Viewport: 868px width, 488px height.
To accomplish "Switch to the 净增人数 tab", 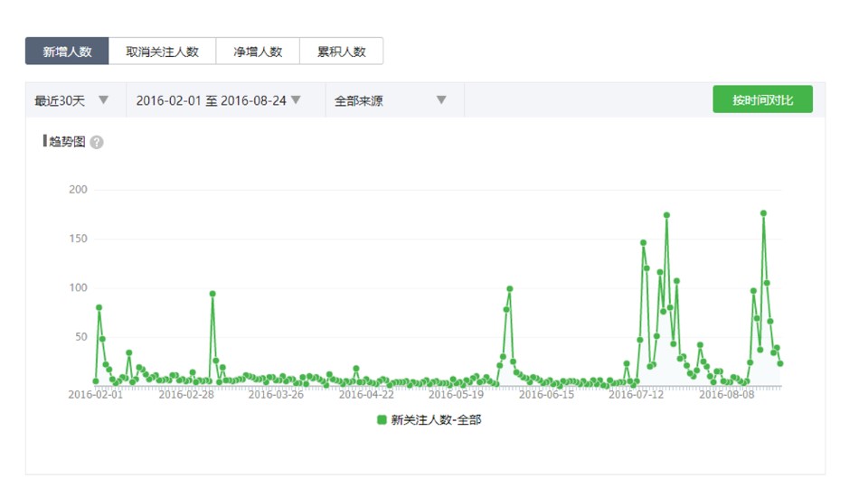I will coord(258,52).
